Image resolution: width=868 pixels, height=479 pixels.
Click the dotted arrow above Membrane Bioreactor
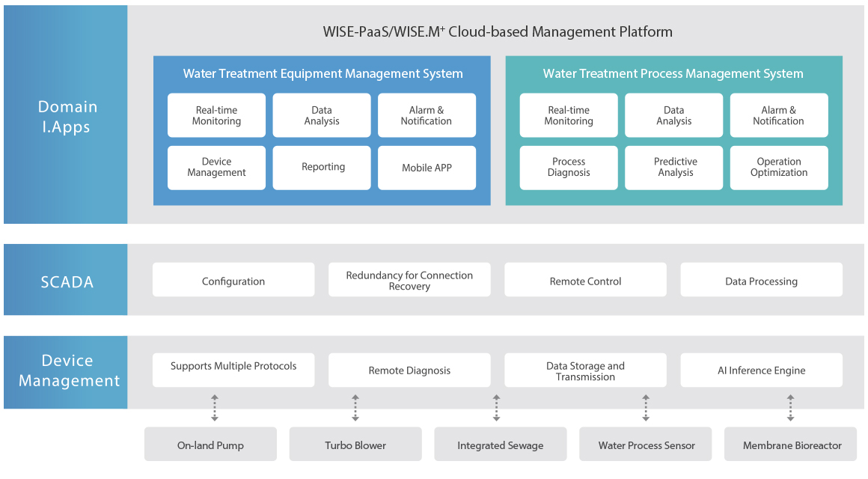[x=790, y=408]
